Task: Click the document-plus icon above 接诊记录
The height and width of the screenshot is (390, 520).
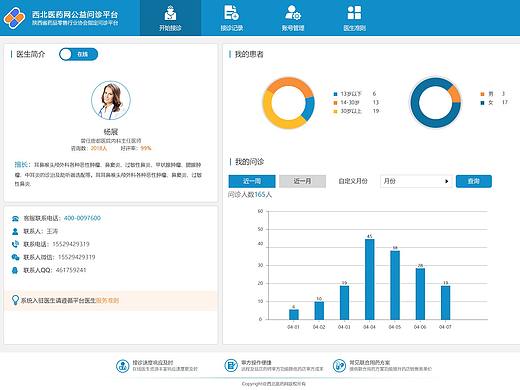Action: pos(231,13)
